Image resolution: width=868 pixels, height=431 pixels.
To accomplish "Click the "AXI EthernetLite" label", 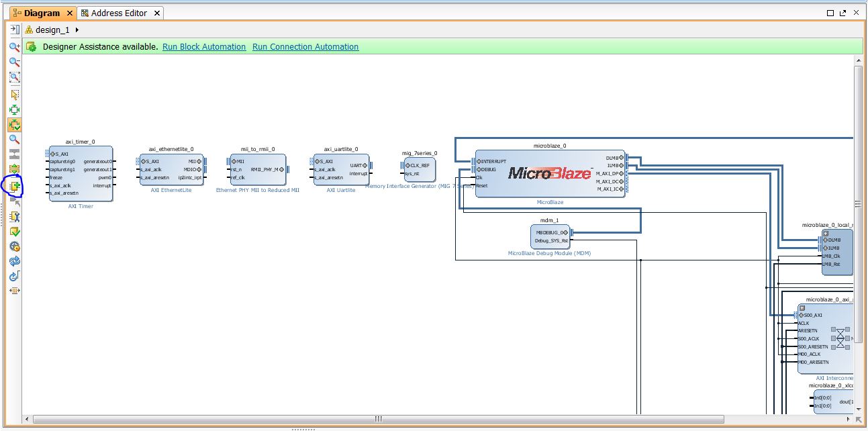I will pyautogui.click(x=171, y=190).
